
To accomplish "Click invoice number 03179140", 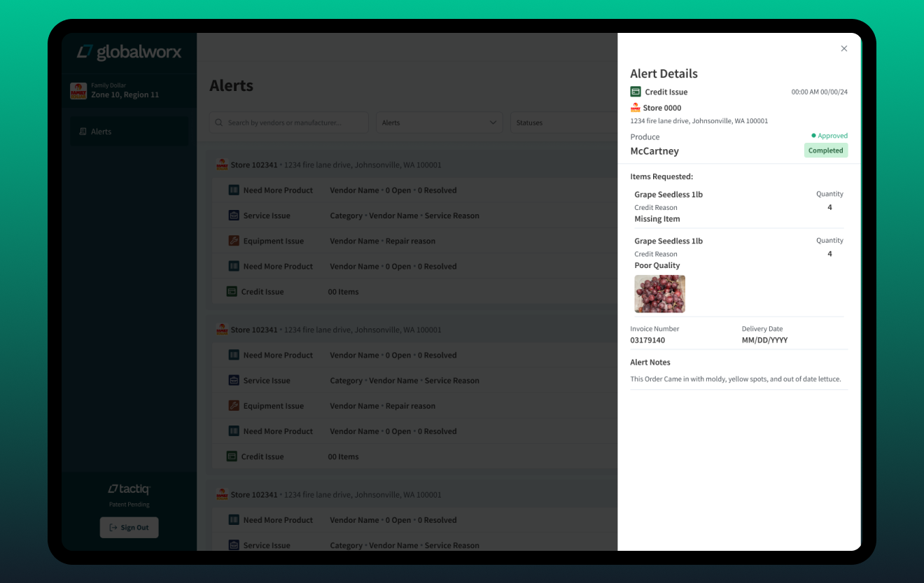I will pos(647,340).
